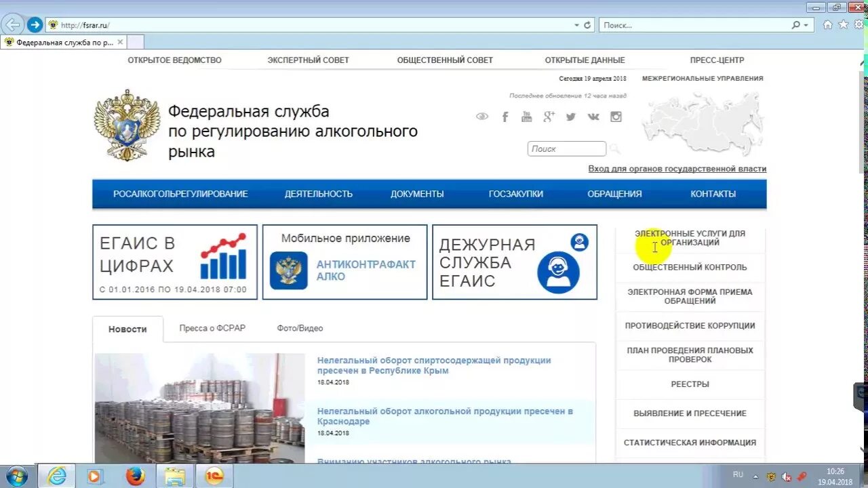Open 'Статистическая информация' sidebar link

coord(690,442)
